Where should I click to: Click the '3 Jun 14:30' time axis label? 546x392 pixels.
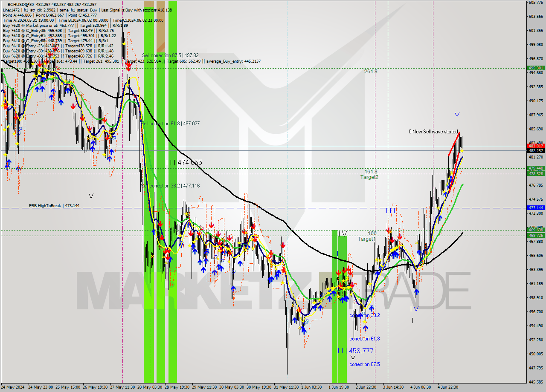pyautogui.click(x=393, y=387)
